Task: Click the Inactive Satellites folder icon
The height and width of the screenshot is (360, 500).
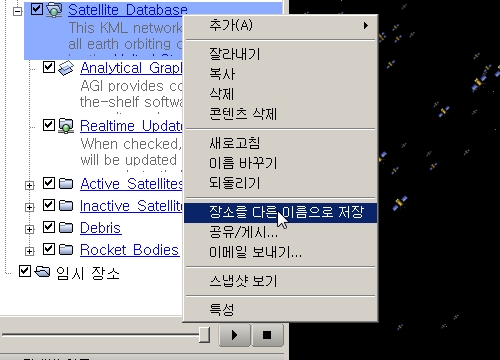Action: click(x=66, y=206)
